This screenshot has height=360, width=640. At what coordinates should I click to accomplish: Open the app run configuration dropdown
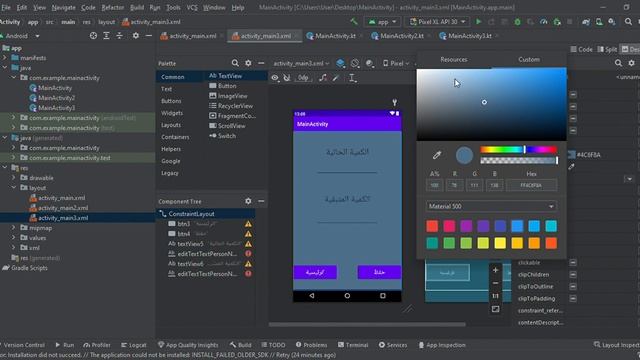[x=382, y=22]
